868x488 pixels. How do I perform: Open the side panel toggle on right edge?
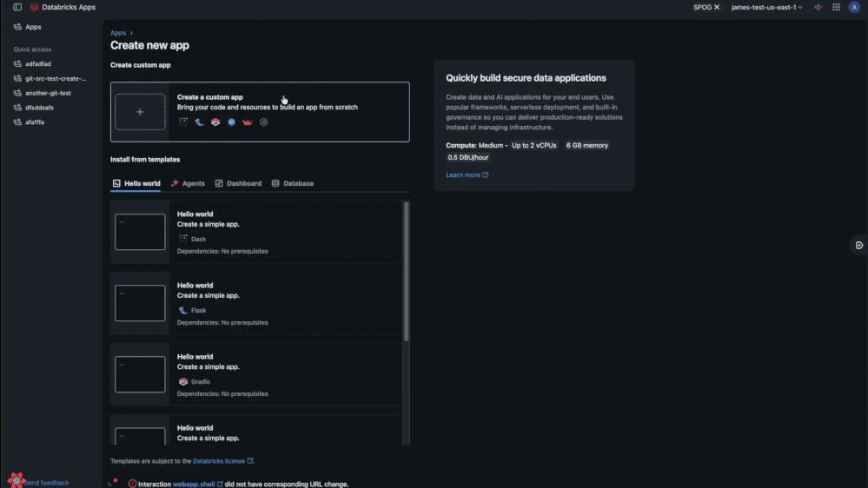[858, 245]
